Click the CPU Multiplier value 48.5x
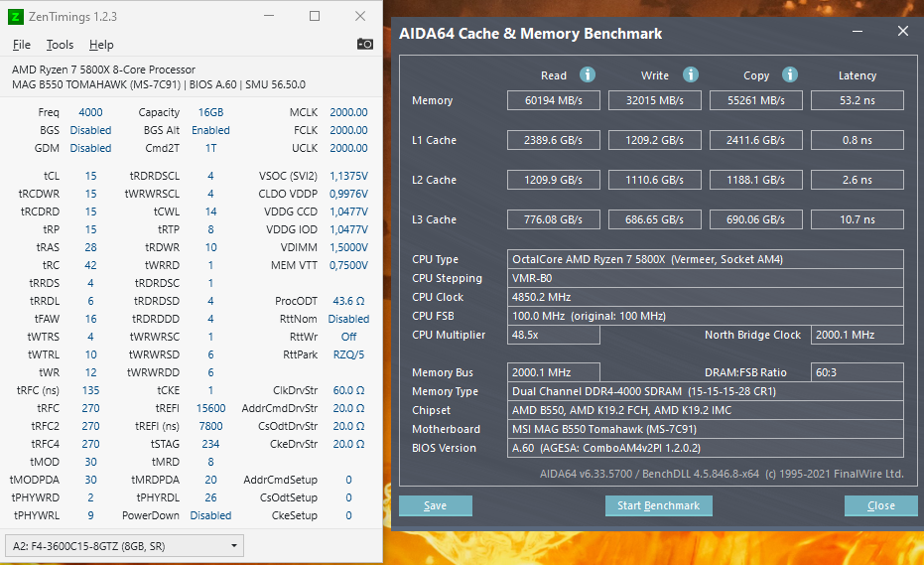924x565 pixels. click(x=554, y=335)
